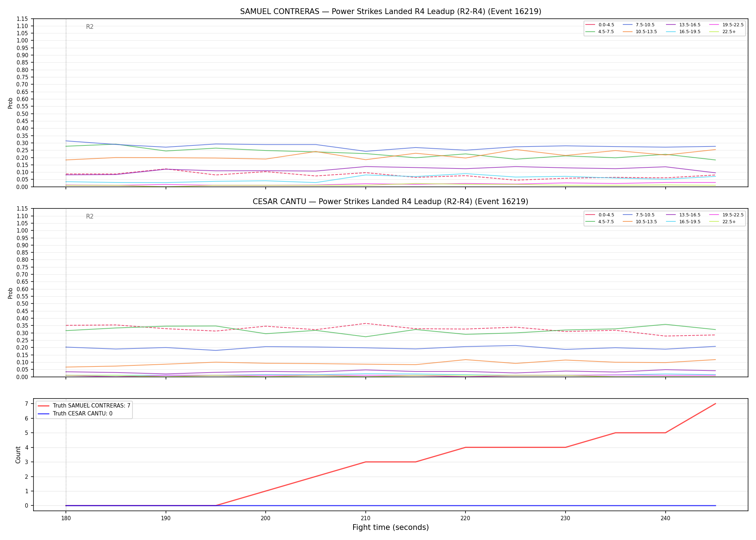Select 13.5-16.5 legend entry in Cesar Cantu chart
The width and height of the screenshot is (756, 540).
coord(684,215)
